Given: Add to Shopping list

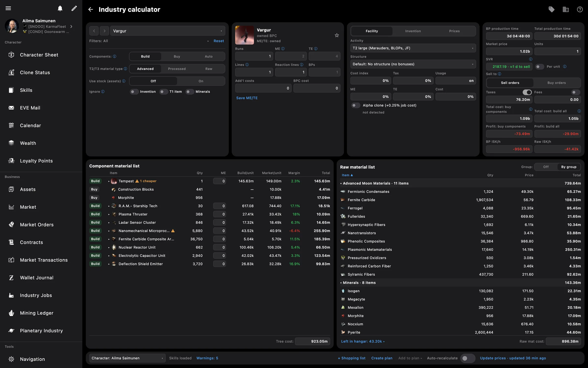Looking at the screenshot, I should coord(352,358).
